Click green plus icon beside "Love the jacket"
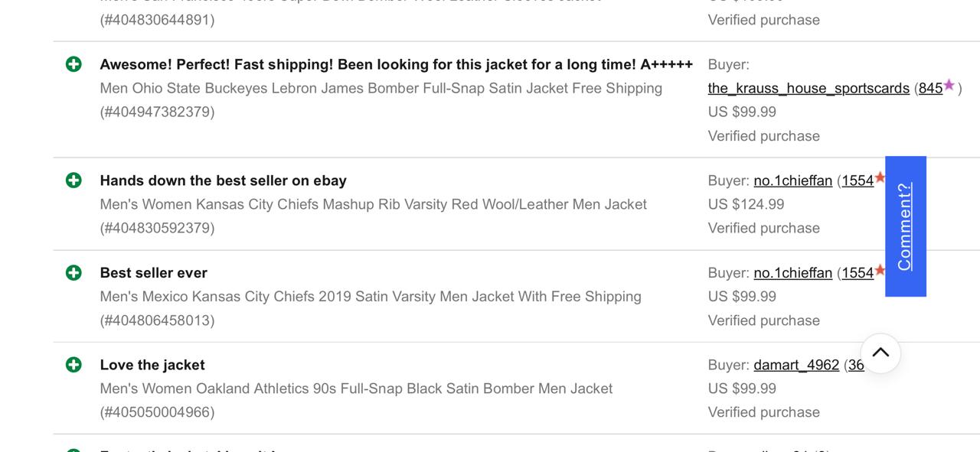980x452 pixels. 73,365
